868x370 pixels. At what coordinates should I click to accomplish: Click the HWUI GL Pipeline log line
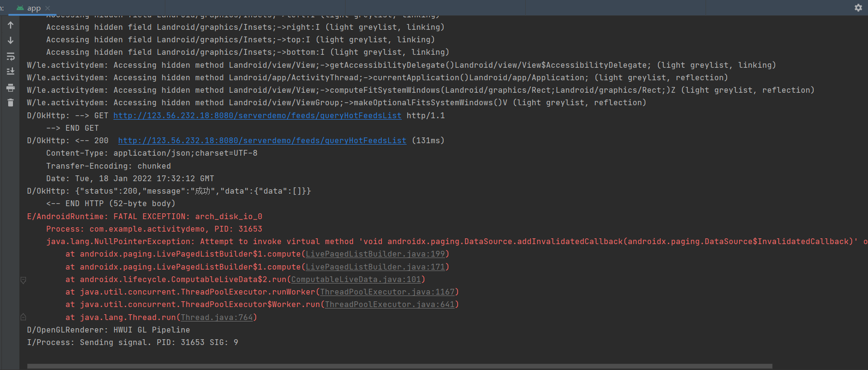click(x=109, y=330)
